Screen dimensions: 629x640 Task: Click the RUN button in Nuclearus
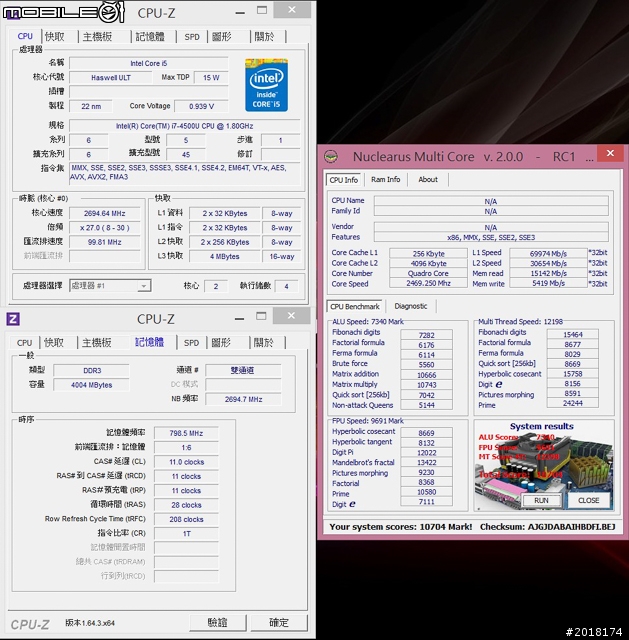click(x=541, y=500)
